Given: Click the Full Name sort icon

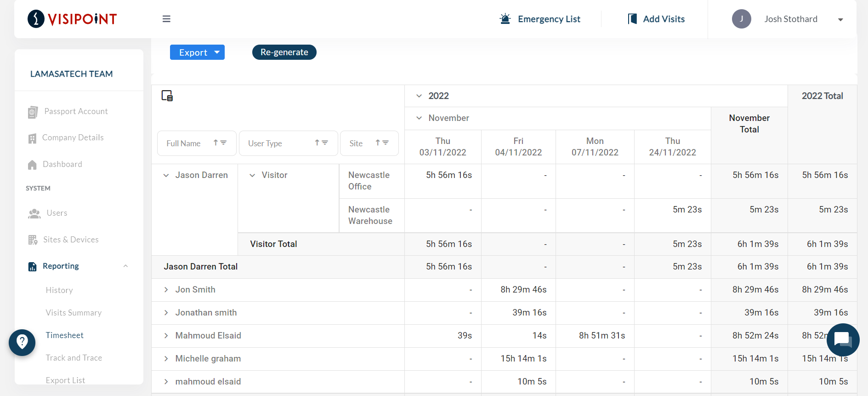Looking at the screenshot, I should pos(216,143).
